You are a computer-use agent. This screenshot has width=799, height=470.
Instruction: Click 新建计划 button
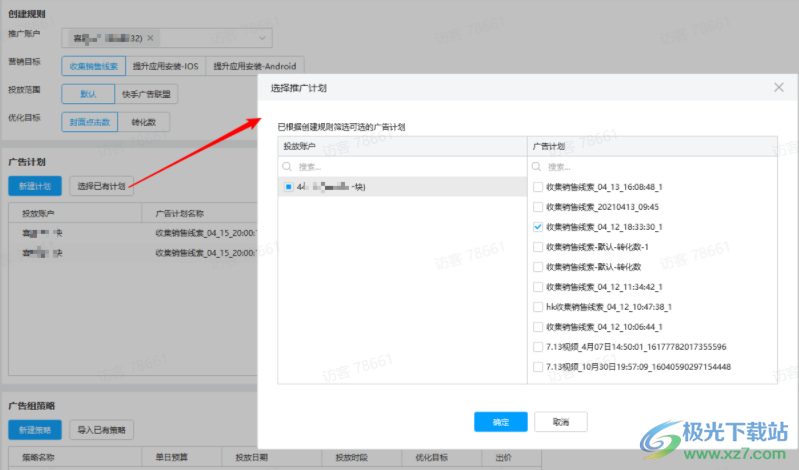pyautogui.click(x=35, y=186)
